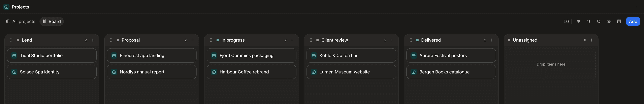The height and width of the screenshot is (104, 644).
Task: Add a card to In progress column
Action: [292, 40]
